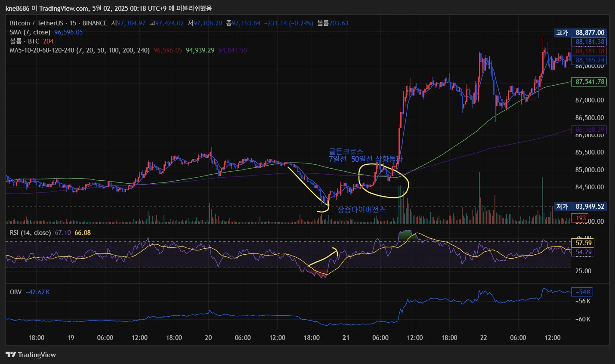Click the bold date label 21 on the time axis
Screen dimensions: 615x364
(346, 338)
